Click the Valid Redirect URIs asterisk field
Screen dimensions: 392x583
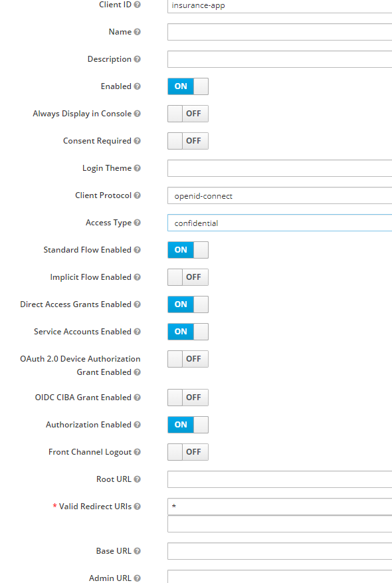[280, 507]
